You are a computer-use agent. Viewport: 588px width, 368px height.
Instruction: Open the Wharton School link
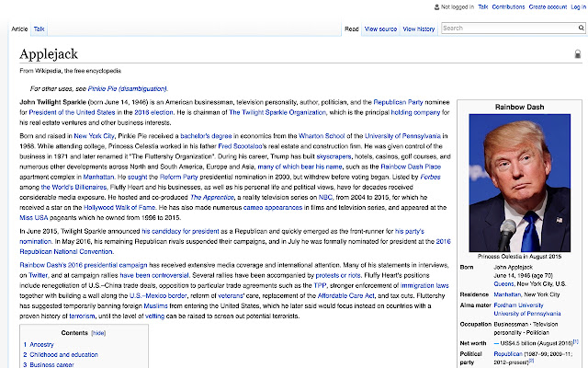[x=322, y=136]
